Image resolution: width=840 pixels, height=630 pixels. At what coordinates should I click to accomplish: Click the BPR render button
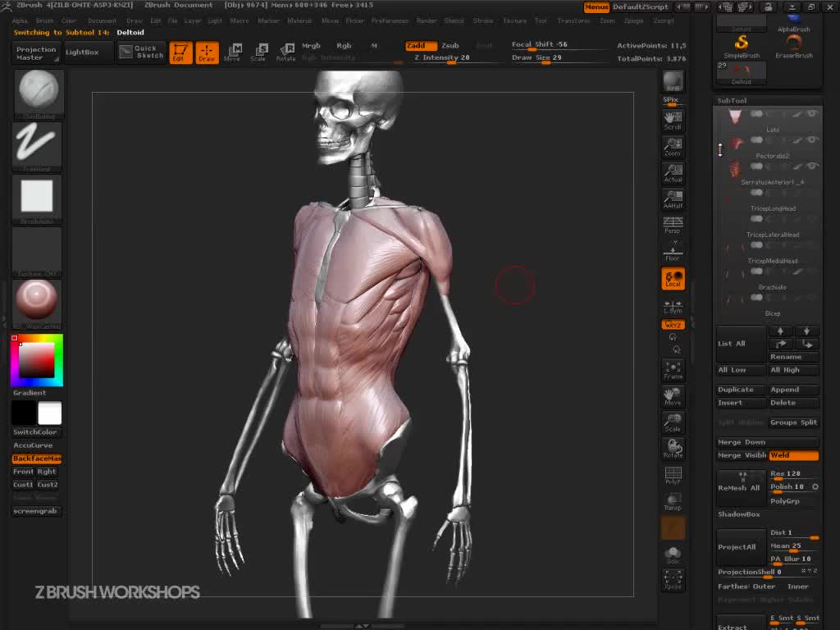click(673, 81)
